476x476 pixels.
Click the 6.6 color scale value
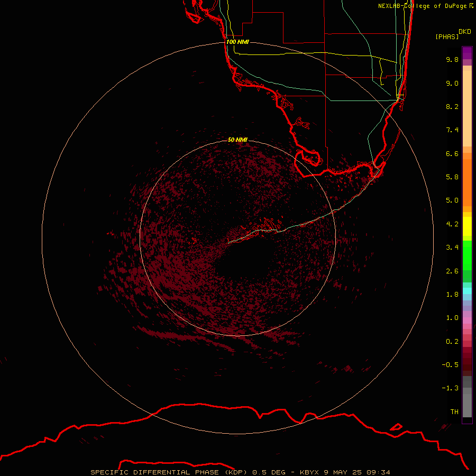(452, 153)
